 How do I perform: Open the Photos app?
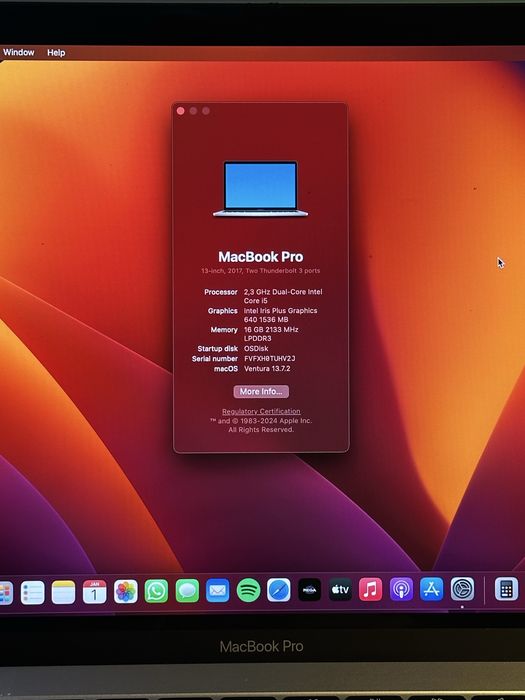click(x=125, y=592)
